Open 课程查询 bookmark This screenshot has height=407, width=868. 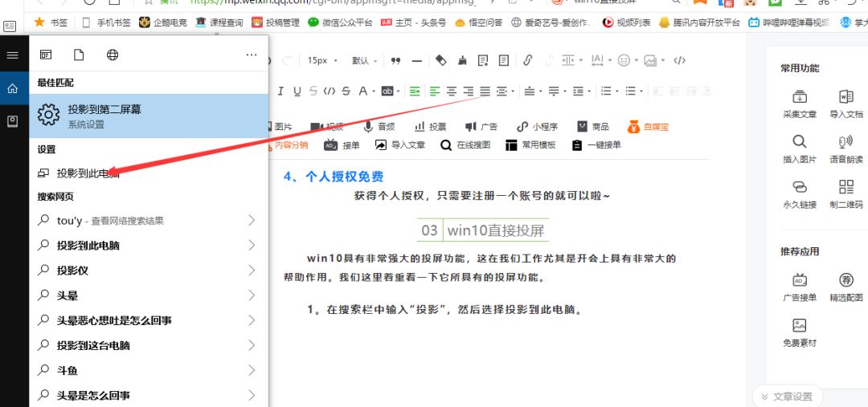point(219,22)
